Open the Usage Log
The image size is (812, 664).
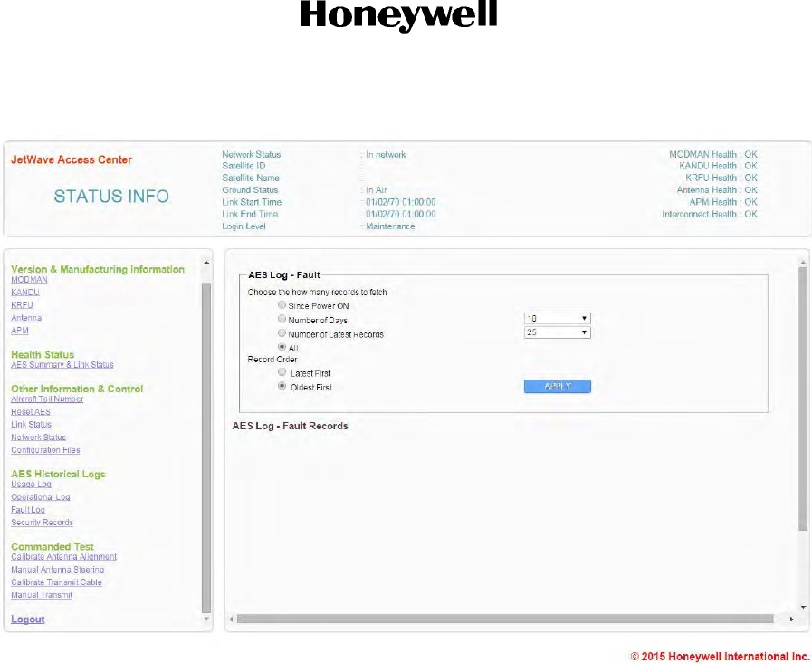point(31,484)
